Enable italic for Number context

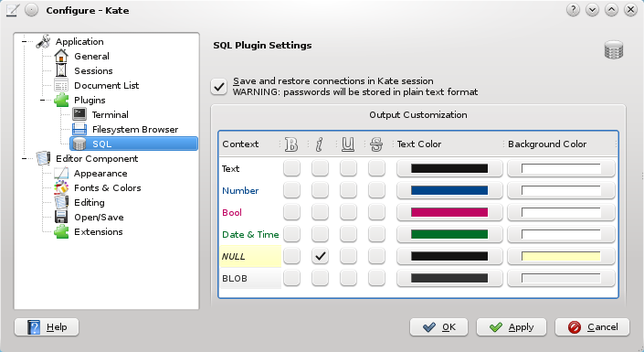point(320,190)
